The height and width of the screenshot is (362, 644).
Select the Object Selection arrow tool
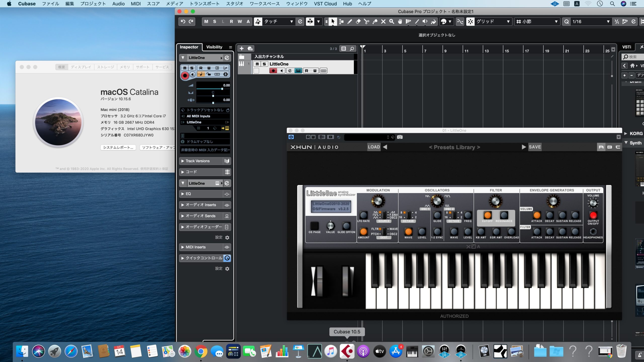coord(333,22)
